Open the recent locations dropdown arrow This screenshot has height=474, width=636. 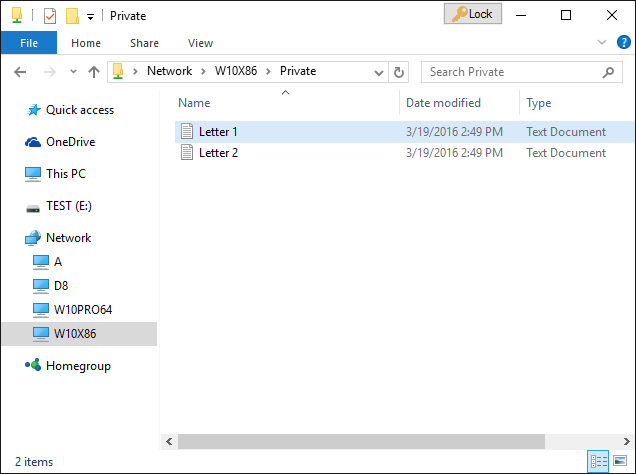[x=73, y=71]
